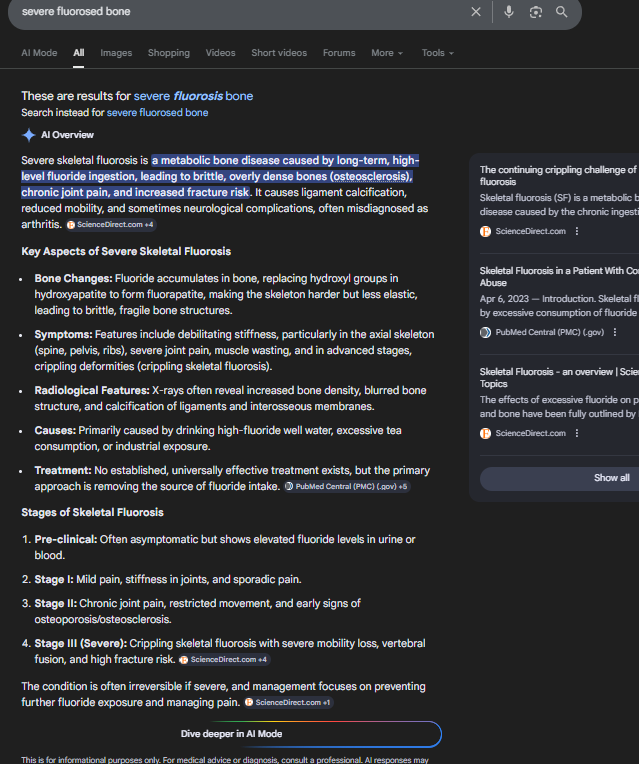The width and height of the screenshot is (639, 764).
Task: Follow corrected query severe fluorosis bone link
Action: (x=194, y=96)
